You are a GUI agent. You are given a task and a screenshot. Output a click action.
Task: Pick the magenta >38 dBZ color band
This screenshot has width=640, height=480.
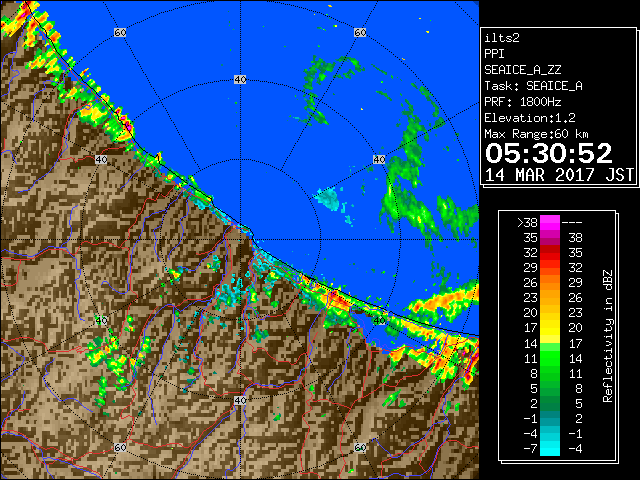550,223
